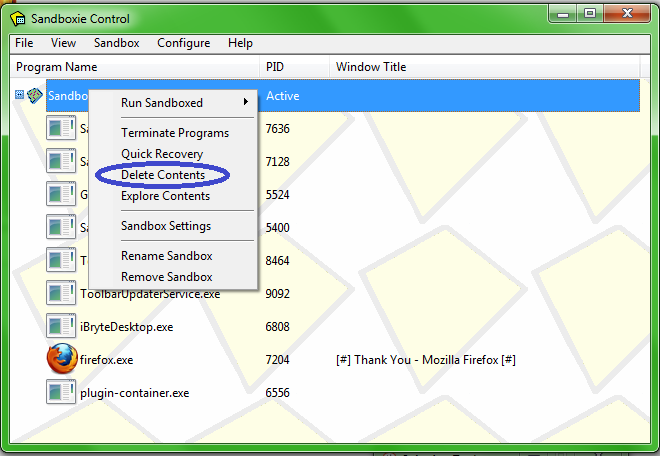Click PID value 7128
Image resolution: width=660 pixels, height=456 pixels.
pyautogui.click(x=277, y=162)
